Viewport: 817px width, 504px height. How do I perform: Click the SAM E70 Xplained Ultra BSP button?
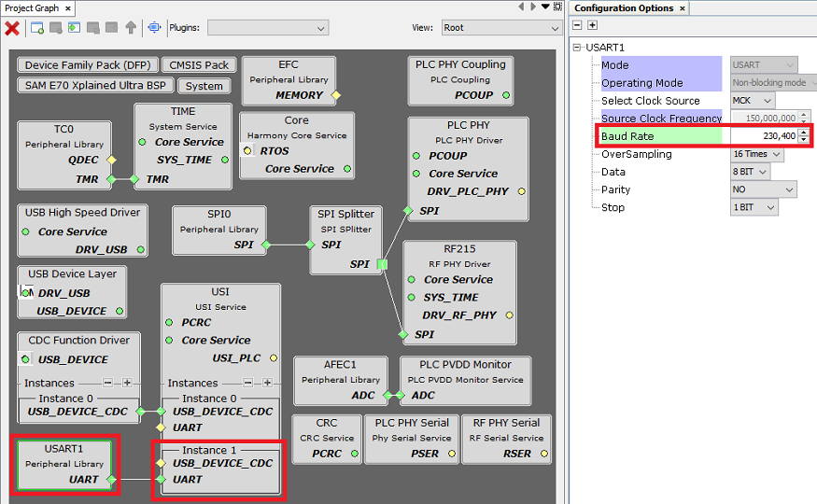(x=95, y=86)
